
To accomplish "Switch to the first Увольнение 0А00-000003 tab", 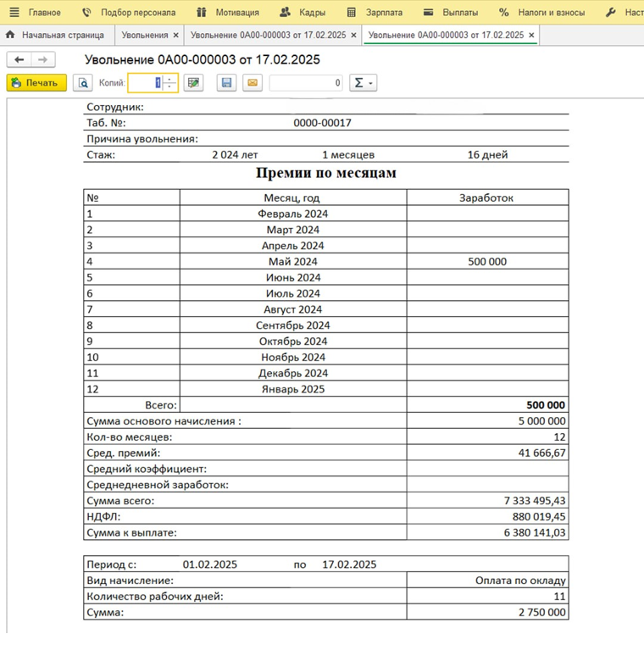I will (x=268, y=36).
